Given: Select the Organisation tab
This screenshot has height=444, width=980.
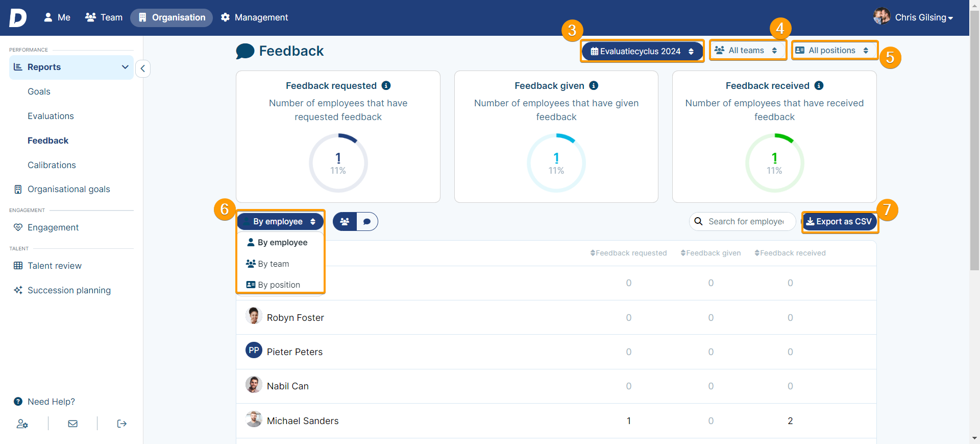Looking at the screenshot, I should [x=171, y=17].
